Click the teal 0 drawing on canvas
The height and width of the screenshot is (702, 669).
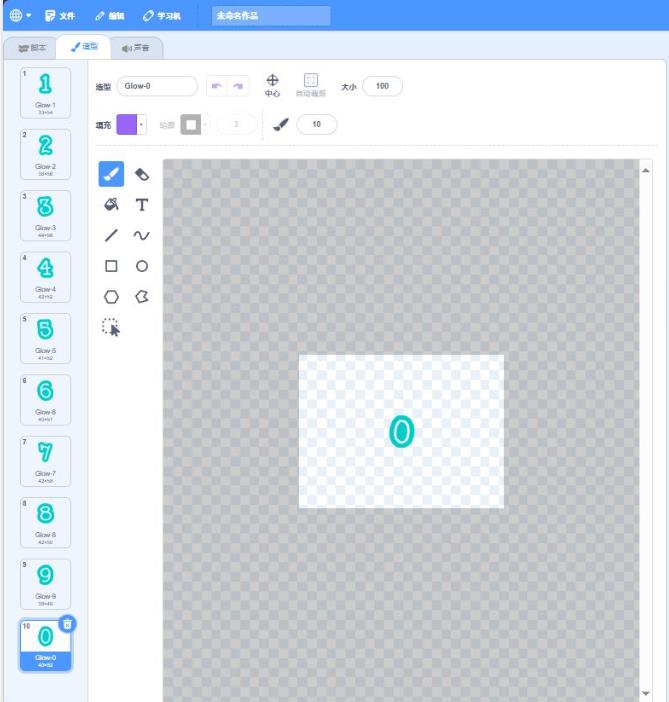click(x=401, y=431)
